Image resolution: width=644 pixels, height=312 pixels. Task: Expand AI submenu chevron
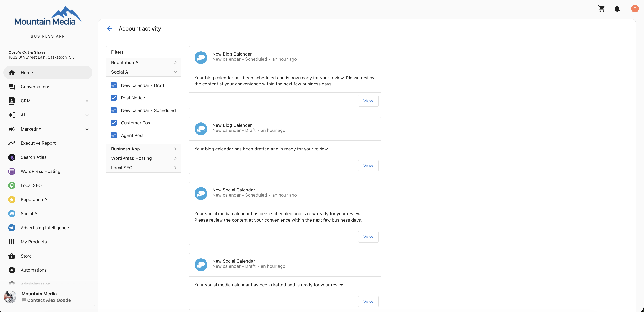click(x=87, y=115)
